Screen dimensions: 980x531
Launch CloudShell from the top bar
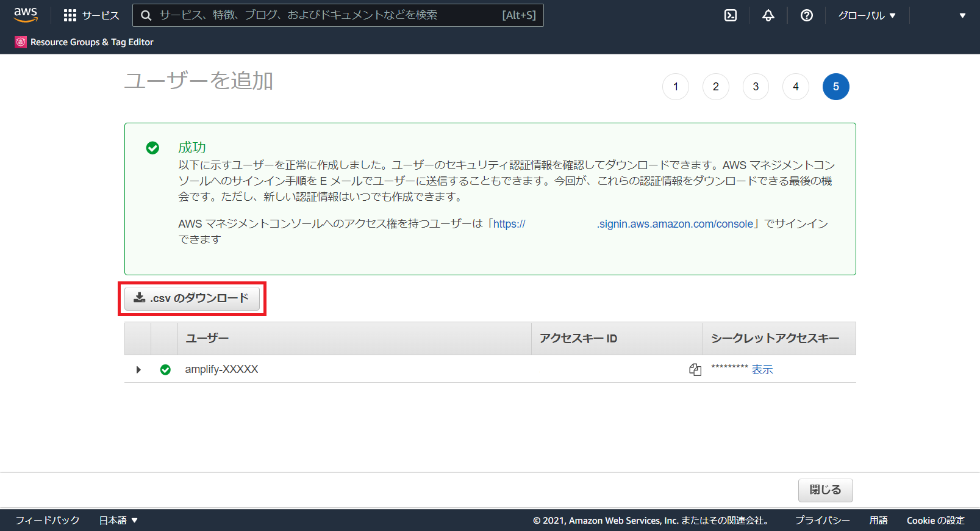point(730,15)
